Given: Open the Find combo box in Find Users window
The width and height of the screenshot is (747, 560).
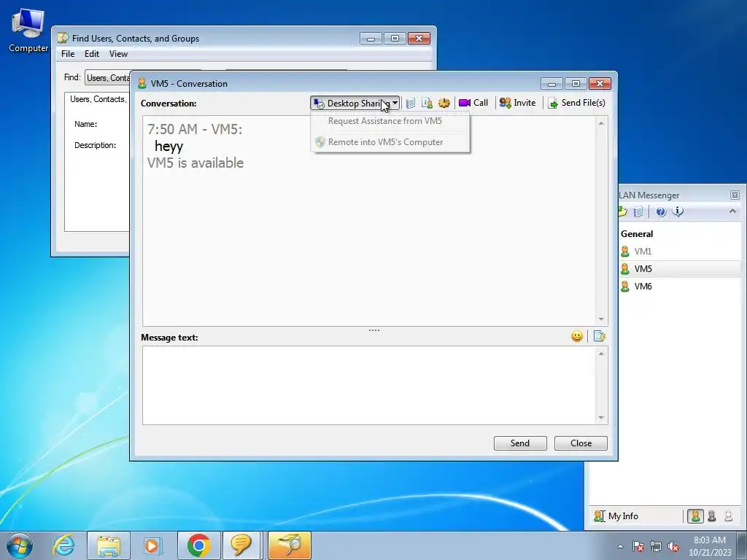Looking at the screenshot, I should (108, 77).
